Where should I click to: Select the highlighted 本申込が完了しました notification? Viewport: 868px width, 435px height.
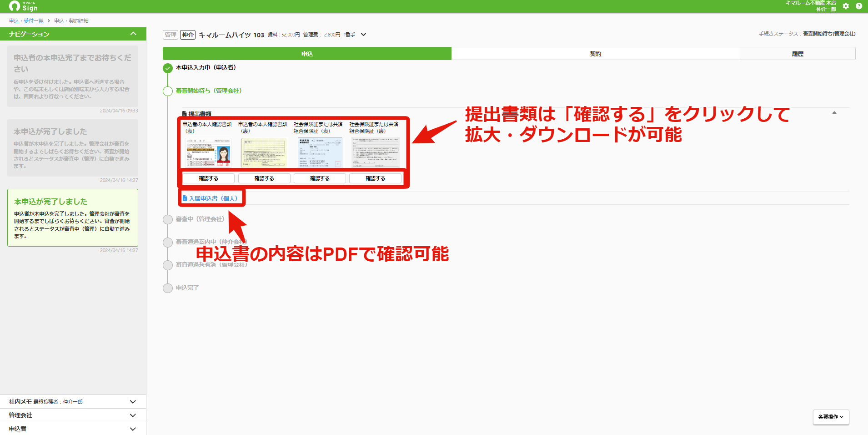[73, 218]
